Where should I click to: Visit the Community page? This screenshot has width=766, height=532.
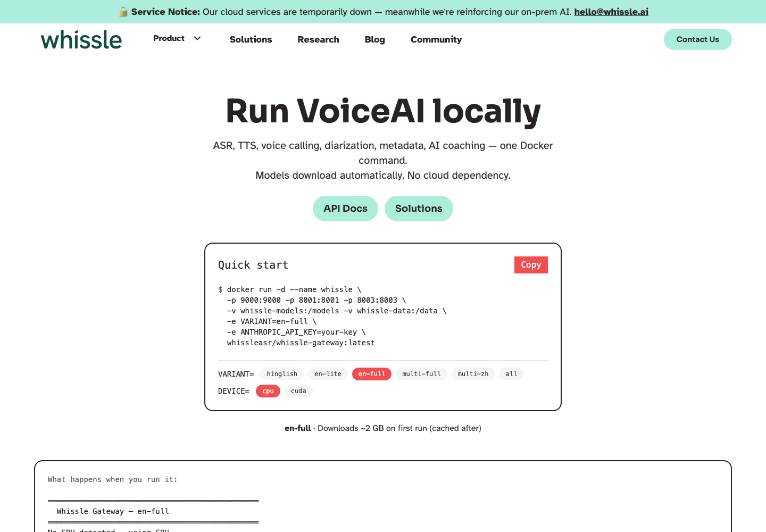click(436, 39)
